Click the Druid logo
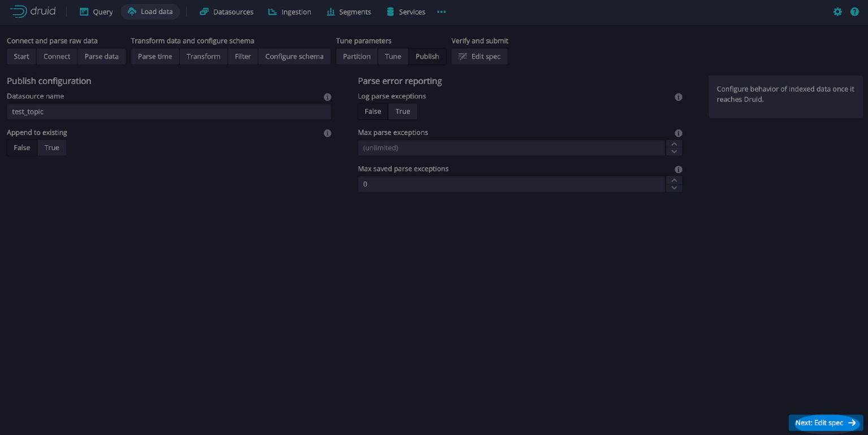Image resolution: width=868 pixels, height=435 pixels. click(x=33, y=11)
